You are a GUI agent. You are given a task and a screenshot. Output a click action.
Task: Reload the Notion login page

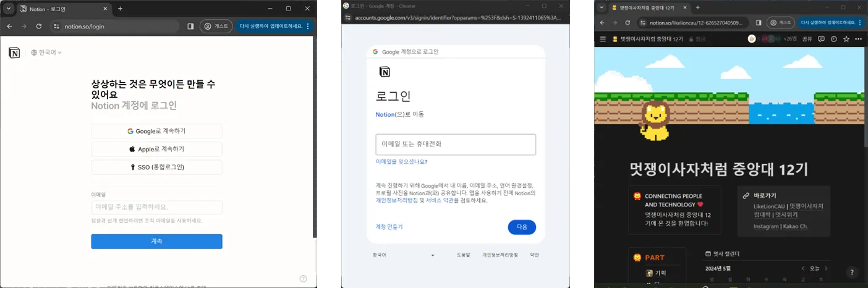click(x=39, y=27)
